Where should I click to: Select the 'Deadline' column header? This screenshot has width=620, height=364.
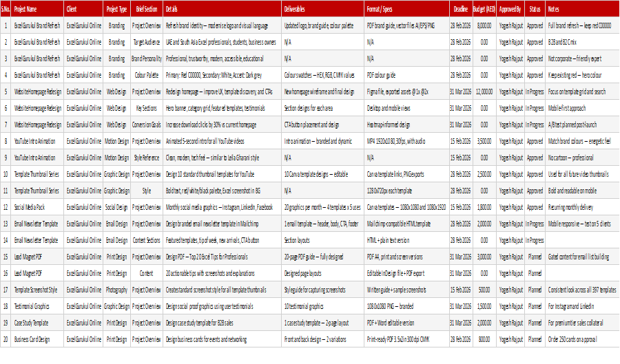pyautogui.click(x=461, y=9)
